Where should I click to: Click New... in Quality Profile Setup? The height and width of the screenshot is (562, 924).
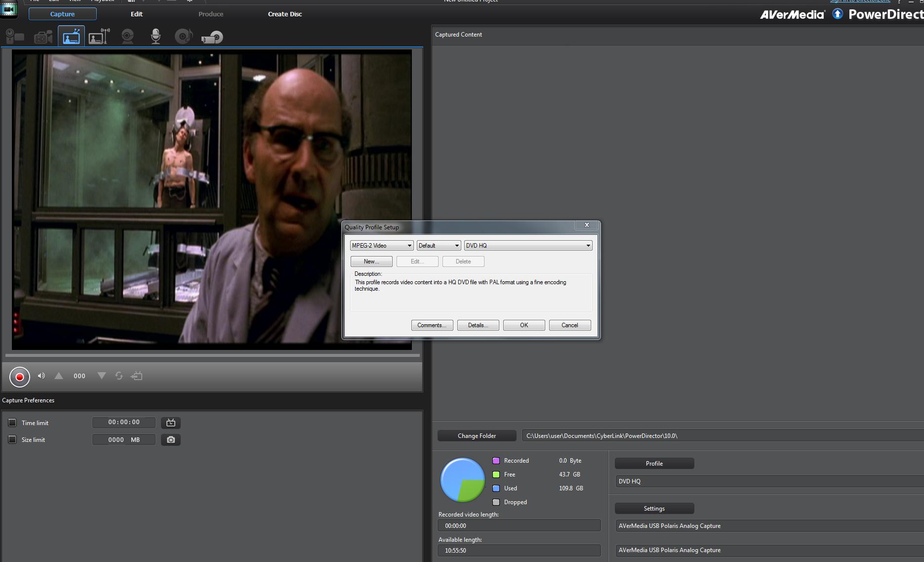point(371,261)
